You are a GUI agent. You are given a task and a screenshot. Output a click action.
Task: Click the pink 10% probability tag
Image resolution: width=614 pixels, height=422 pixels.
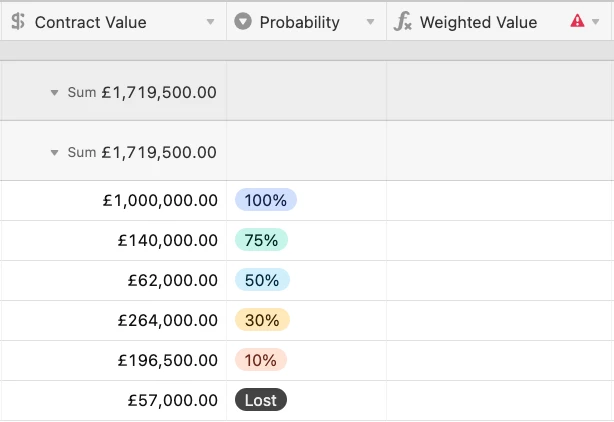point(261,360)
